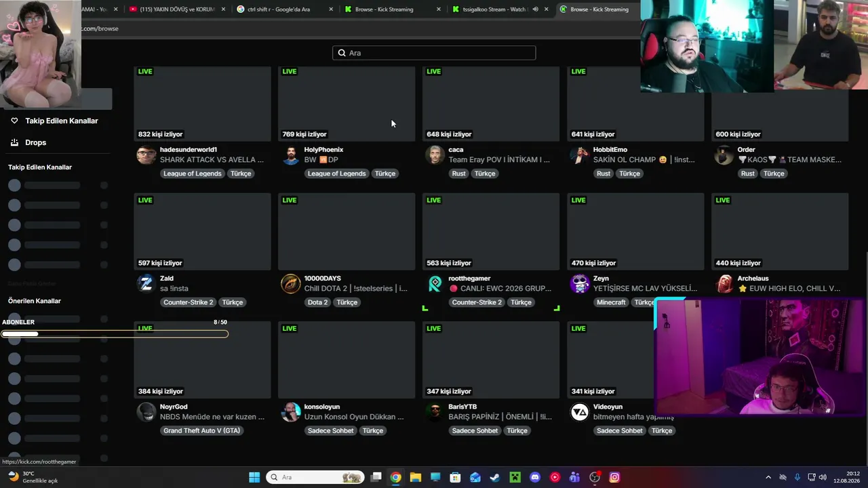Viewport: 868px width, 488px height.
Task: Open 10000DAYS stream thumbnail
Action: [x=347, y=231]
